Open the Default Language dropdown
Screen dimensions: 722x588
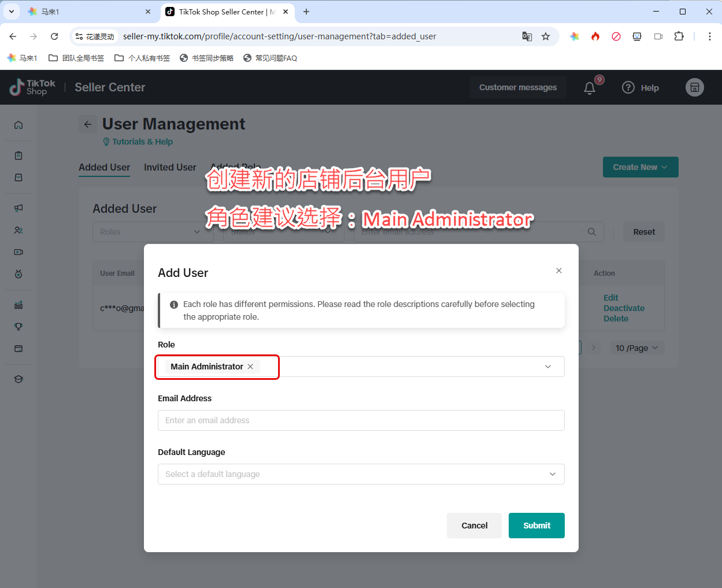(x=361, y=474)
